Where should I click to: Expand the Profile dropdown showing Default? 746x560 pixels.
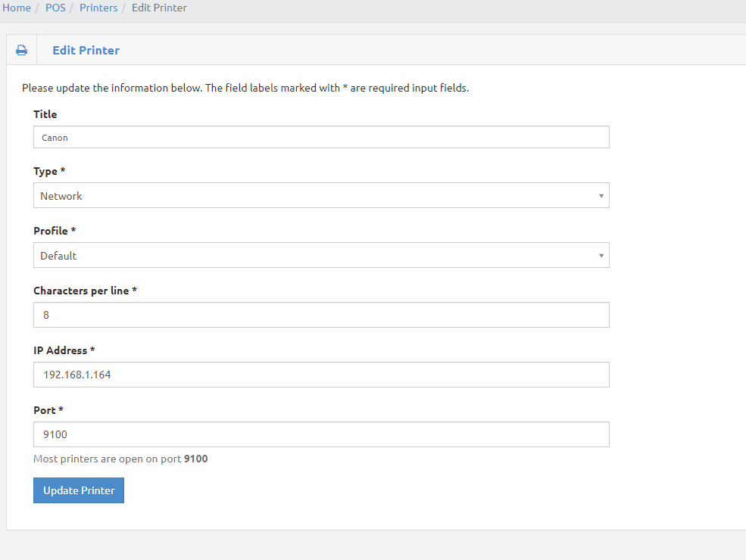[x=321, y=255]
